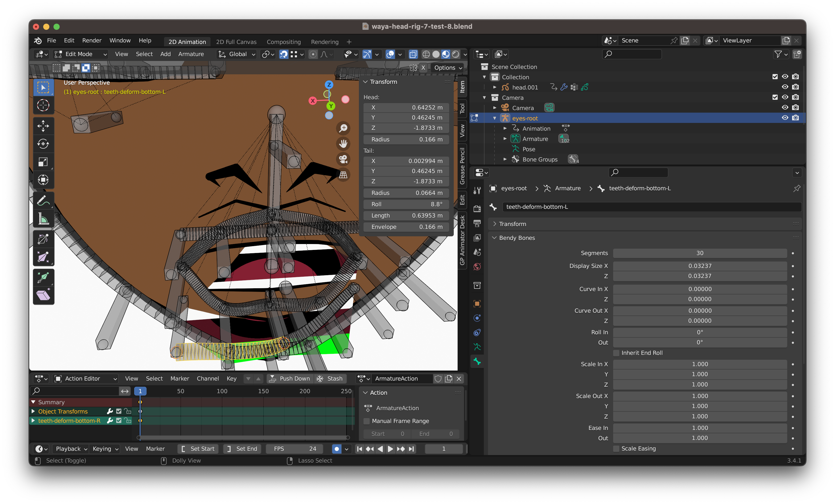Expand the Transform panel in Bone properties
This screenshot has height=504, width=835.
pyautogui.click(x=512, y=224)
